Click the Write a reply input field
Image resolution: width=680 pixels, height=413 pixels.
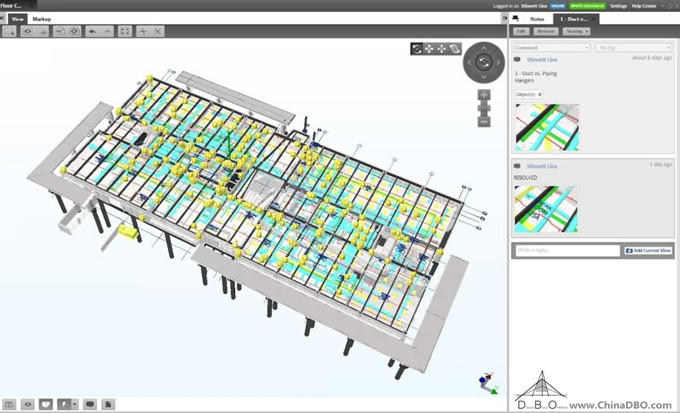point(567,250)
